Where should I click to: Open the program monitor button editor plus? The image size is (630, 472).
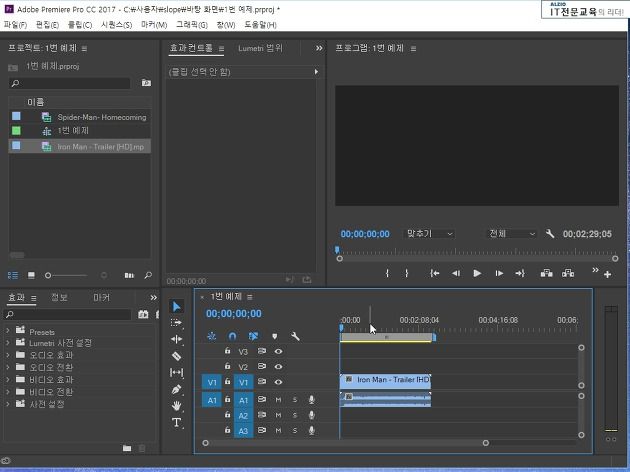[x=608, y=274]
